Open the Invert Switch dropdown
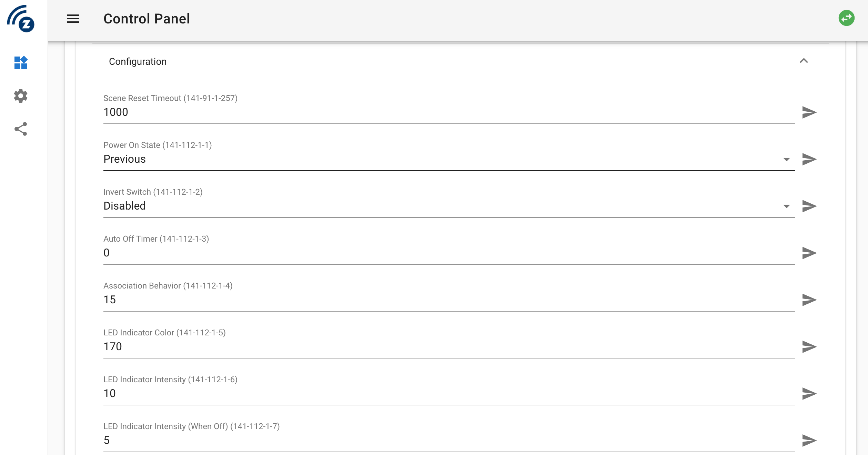Screen dimensions: 868x455 (786, 206)
